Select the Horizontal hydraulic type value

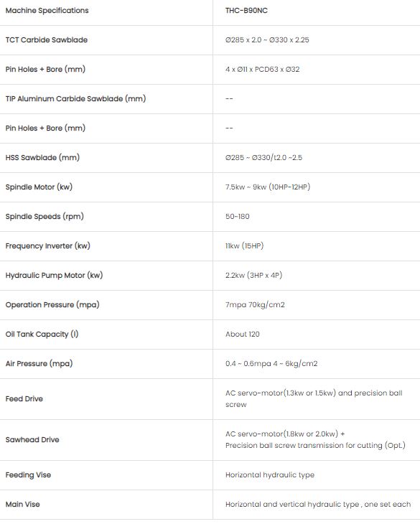point(270,475)
